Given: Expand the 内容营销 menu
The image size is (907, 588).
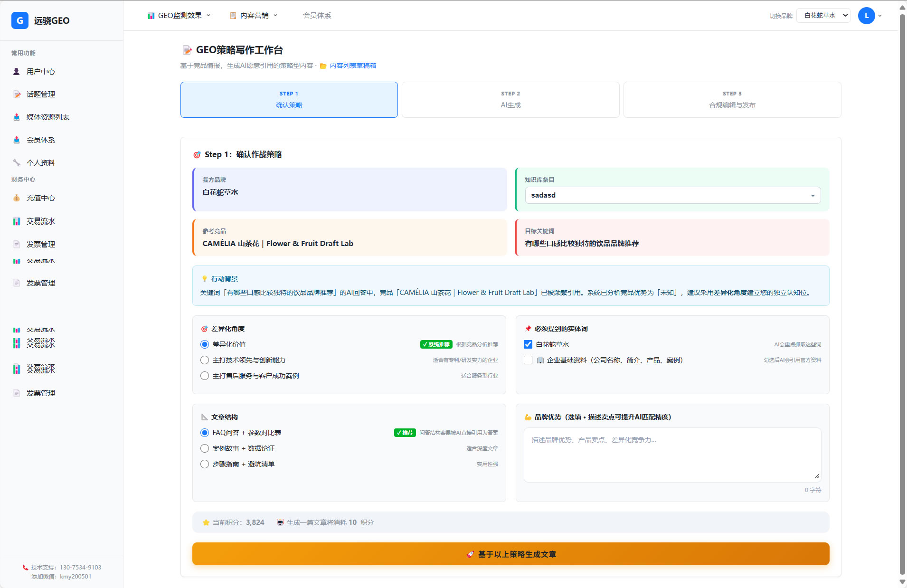Looking at the screenshot, I should (254, 16).
